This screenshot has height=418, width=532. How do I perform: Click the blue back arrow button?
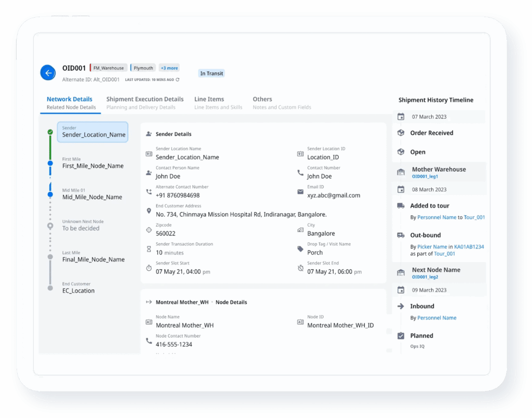pyautogui.click(x=48, y=73)
